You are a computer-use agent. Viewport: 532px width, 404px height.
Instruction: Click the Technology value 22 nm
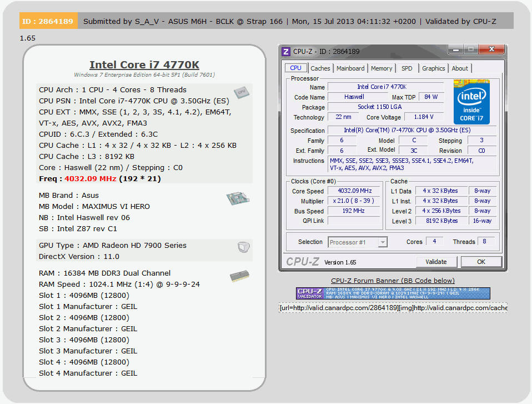(343, 117)
